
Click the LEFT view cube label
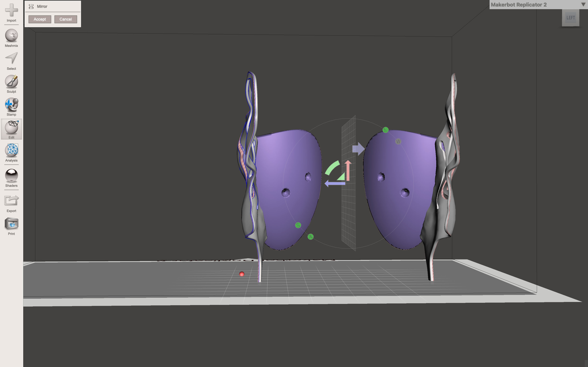570,17
